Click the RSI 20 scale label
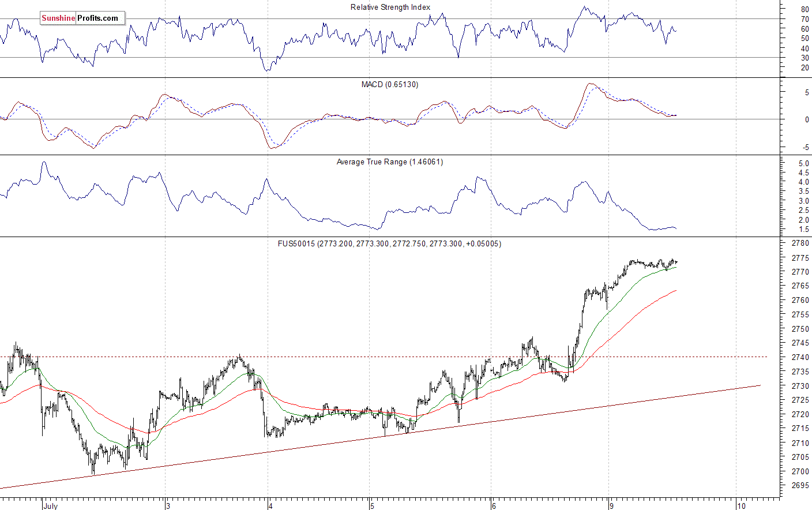Image resolution: width=812 pixels, height=510 pixels. point(805,68)
